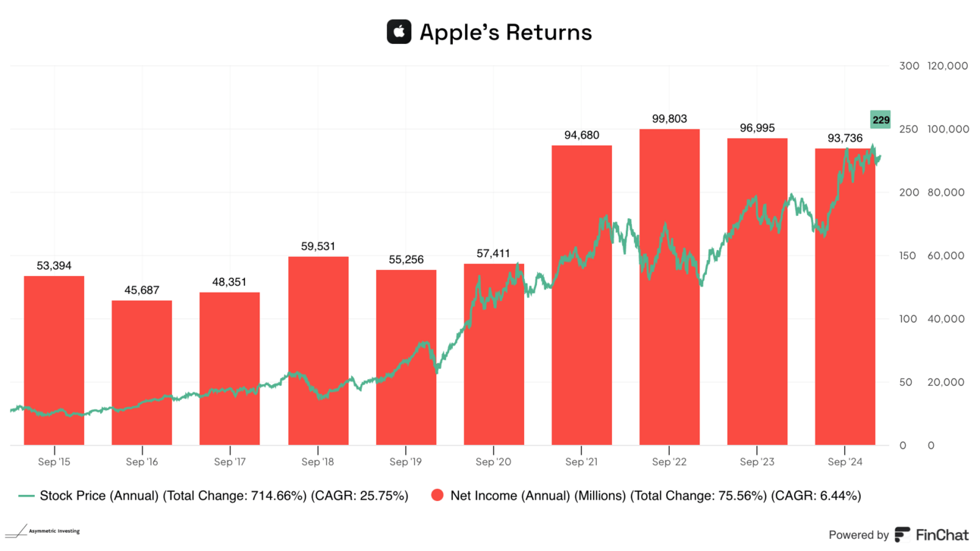Click the FinChat logo icon

[x=903, y=534]
